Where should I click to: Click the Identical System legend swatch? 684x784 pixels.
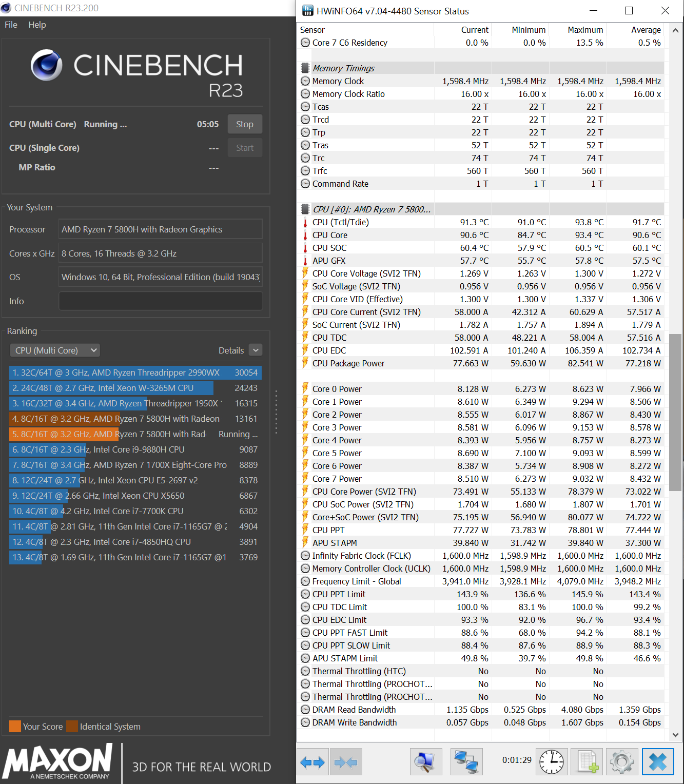(x=72, y=727)
